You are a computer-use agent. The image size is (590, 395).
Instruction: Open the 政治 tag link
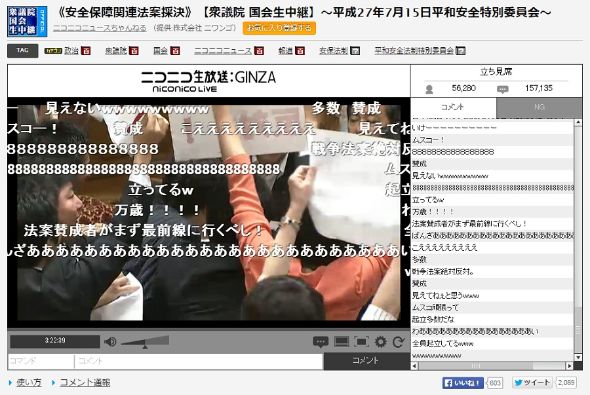(71, 50)
